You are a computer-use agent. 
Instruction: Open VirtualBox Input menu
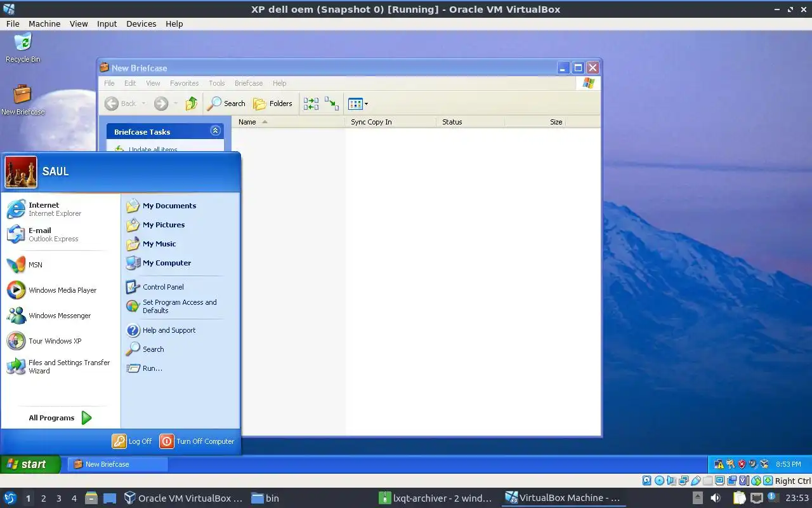click(107, 23)
